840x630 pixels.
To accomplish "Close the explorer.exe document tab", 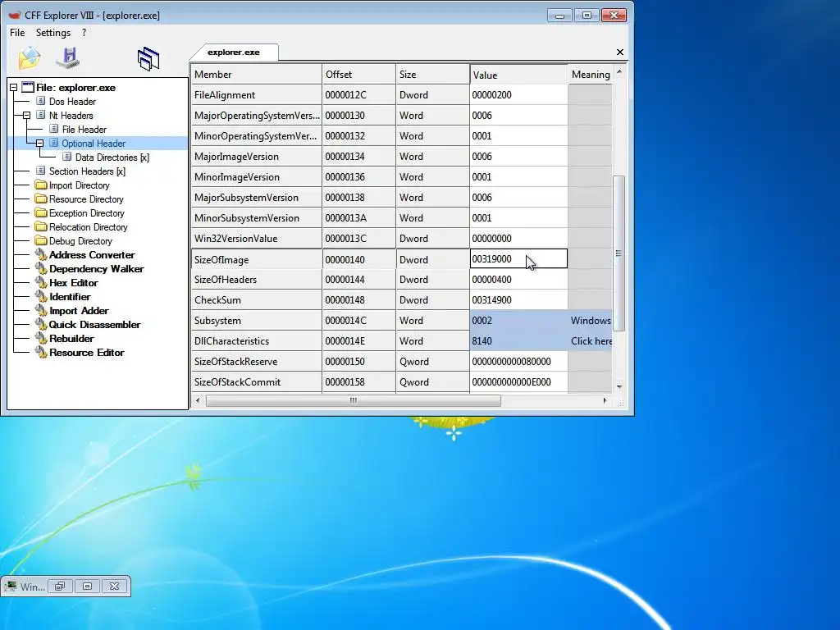I will point(620,52).
